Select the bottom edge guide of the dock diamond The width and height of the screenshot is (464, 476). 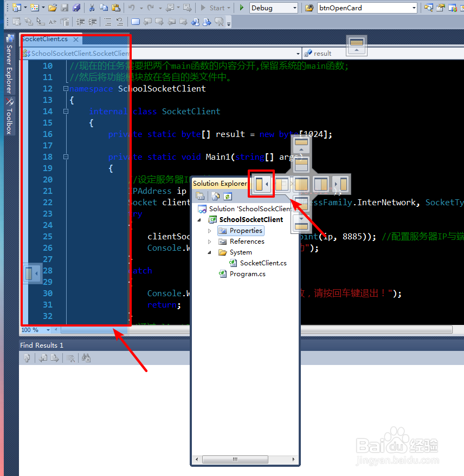tap(301, 223)
